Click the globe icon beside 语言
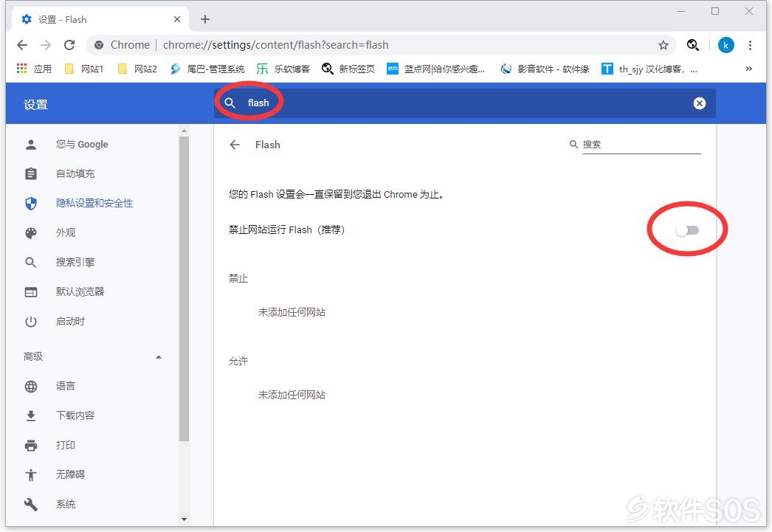Screen dimensions: 772x532 tap(31, 387)
